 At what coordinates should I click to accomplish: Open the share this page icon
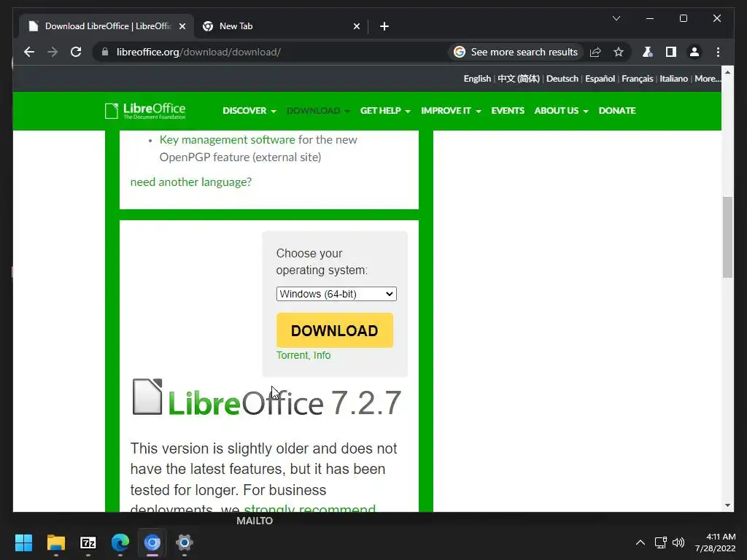(595, 52)
